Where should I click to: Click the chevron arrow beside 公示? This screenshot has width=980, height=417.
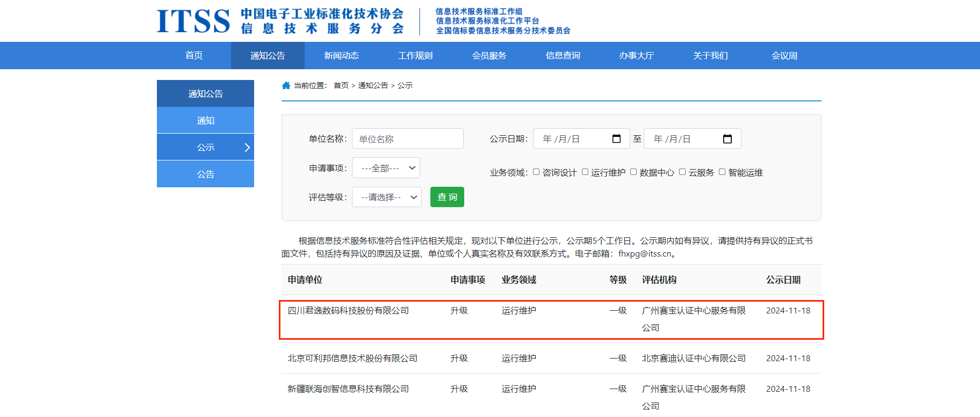(247, 148)
